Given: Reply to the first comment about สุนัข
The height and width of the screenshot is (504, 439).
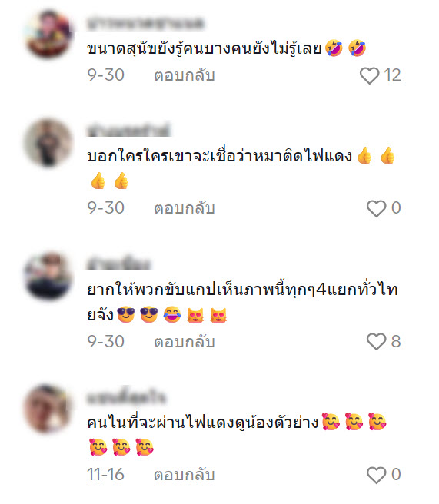Looking at the screenshot, I should [185, 75].
